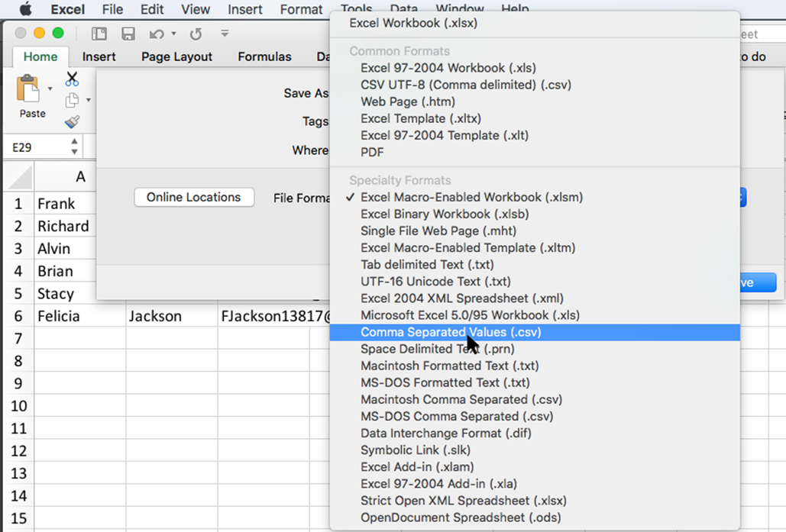The height and width of the screenshot is (532, 786).
Task: Select the cell containing Jackson
Action: (x=172, y=316)
